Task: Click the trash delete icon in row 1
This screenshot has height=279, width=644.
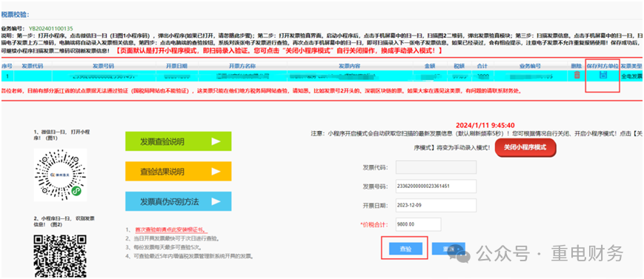Action: point(577,75)
